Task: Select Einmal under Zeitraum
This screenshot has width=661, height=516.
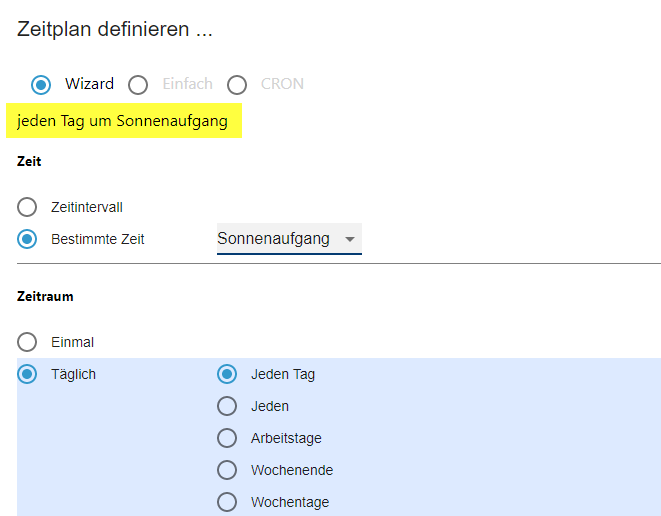Action: (x=28, y=342)
